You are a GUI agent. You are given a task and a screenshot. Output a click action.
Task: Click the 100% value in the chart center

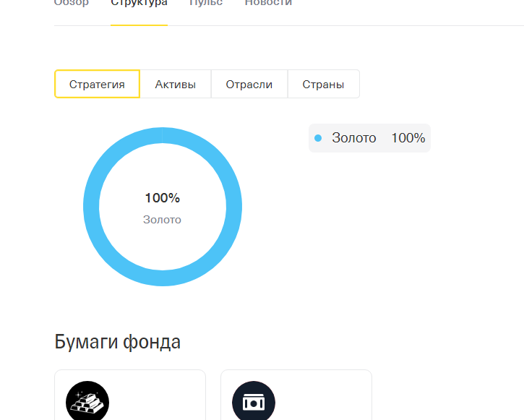[x=163, y=198]
